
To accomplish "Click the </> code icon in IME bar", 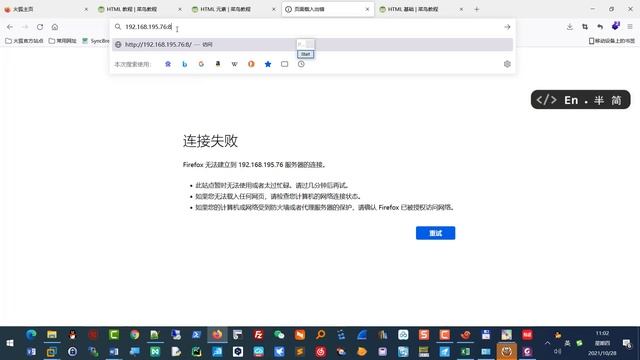I will (x=546, y=100).
